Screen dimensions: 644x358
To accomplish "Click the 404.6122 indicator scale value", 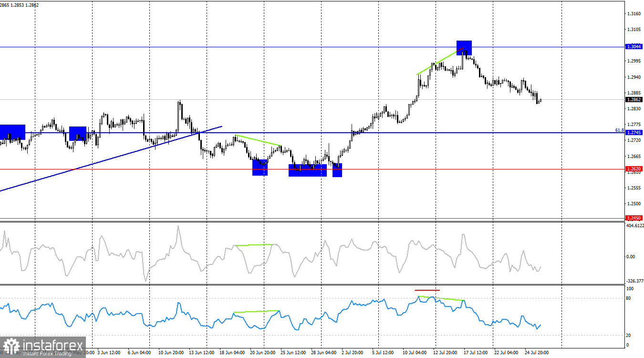I will pos(634,225).
